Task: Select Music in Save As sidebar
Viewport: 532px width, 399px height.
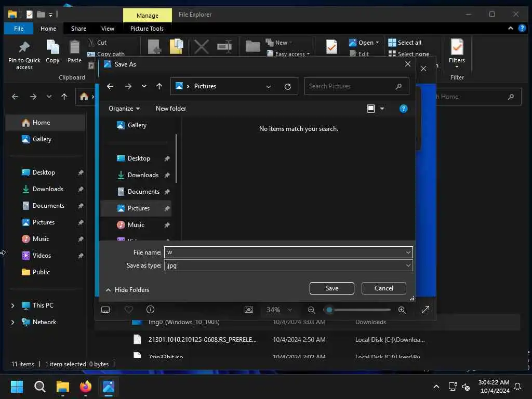Action: pyautogui.click(x=136, y=225)
